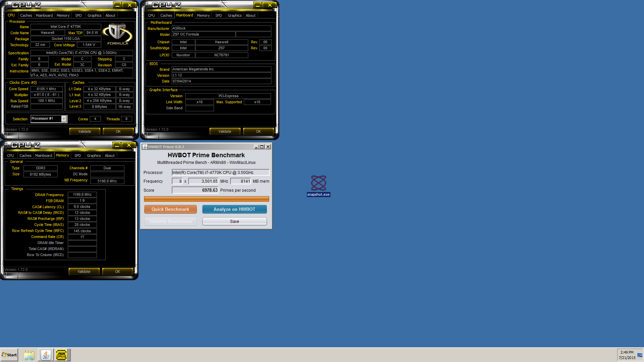The image size is (644, 362).
Task: Select the CPU-Z taskbar icon
Action: point(61,355)
